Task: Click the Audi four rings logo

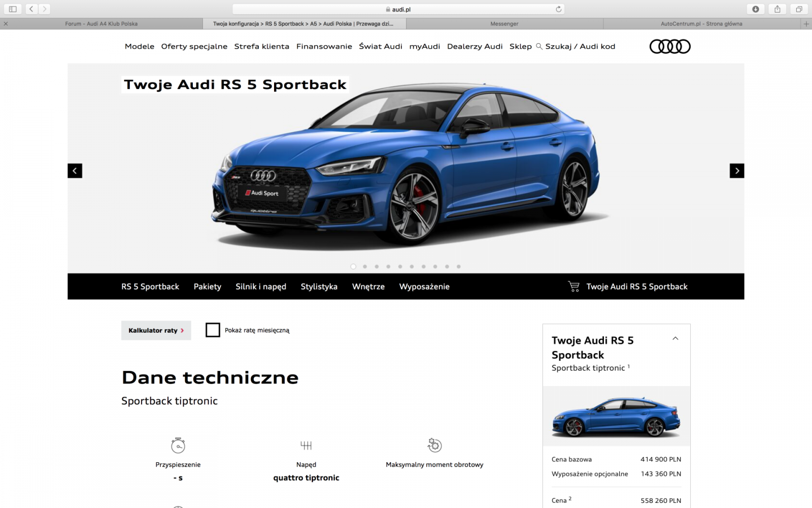Action: (x=670, y=47)
